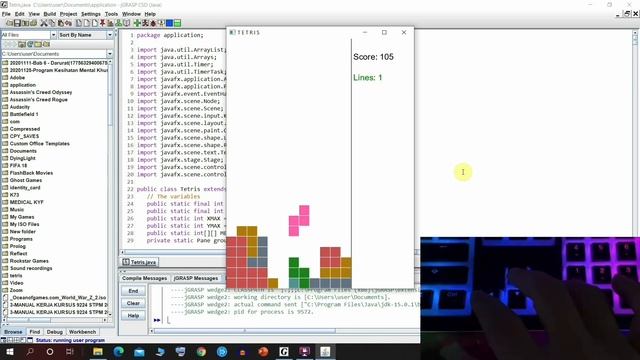Open Google Chrome from the taskbar
The width and height of the screenshot is (640, 360).
pyautogui.click(x=201, y=351)
